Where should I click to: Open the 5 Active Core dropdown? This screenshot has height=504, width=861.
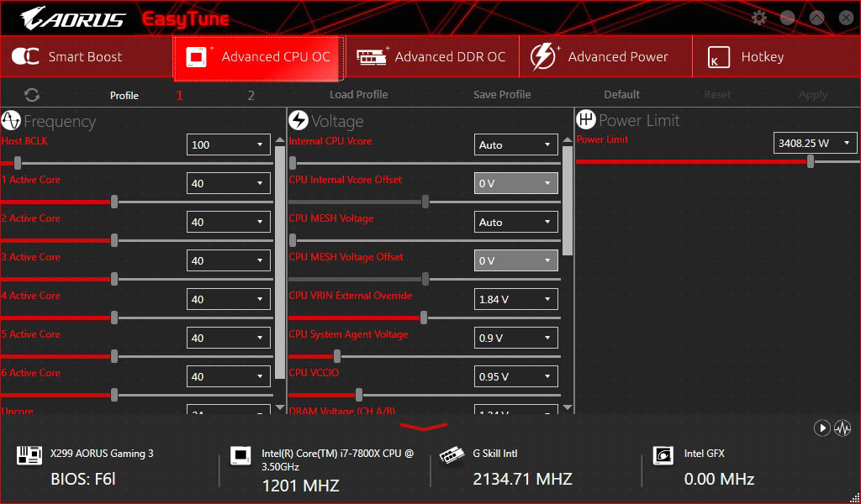pos(229,338)
